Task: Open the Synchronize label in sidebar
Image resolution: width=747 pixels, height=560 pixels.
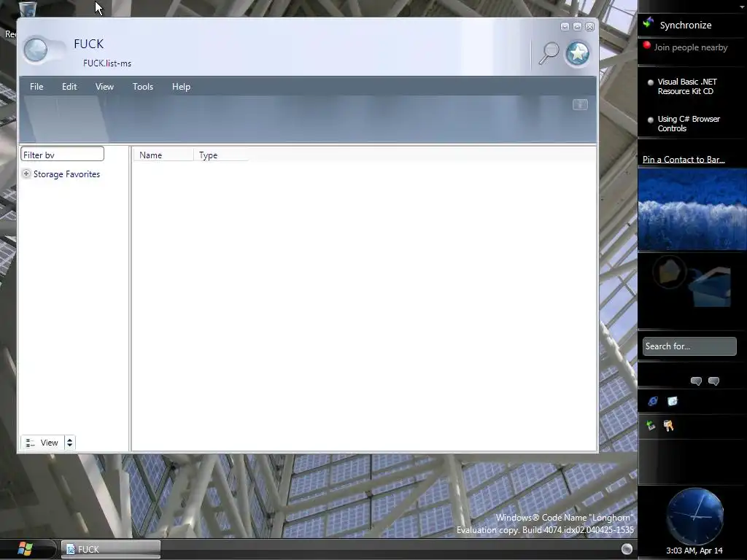Action: [x=686, y=26]
